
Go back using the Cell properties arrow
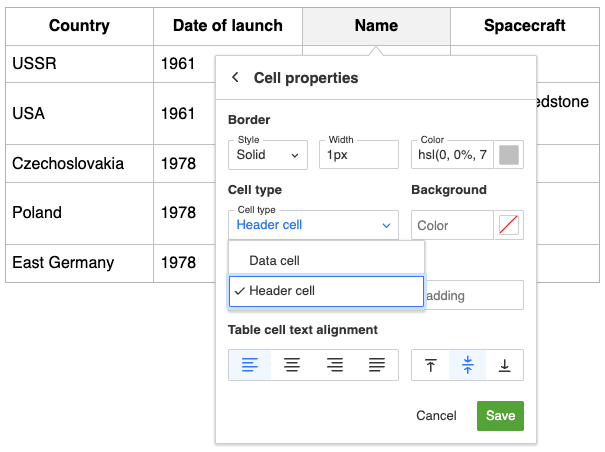tap(235, 78)
